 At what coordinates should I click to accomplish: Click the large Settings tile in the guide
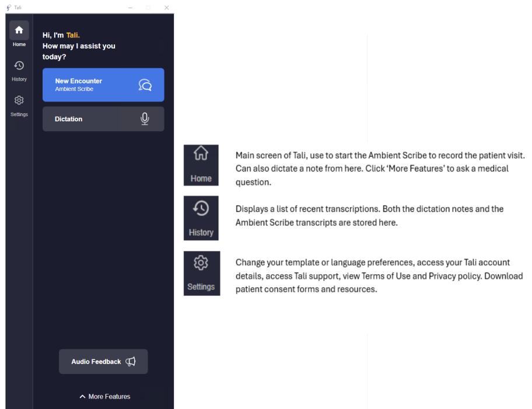(x=201, y=273)
